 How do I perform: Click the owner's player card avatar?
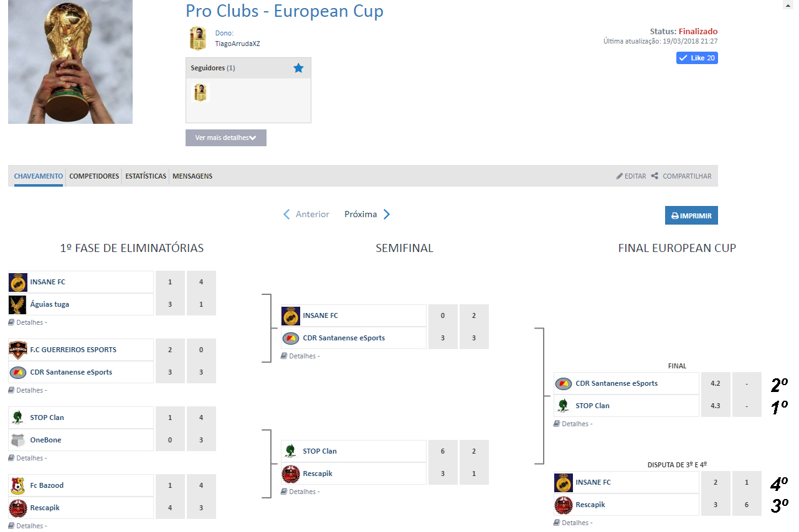197,39
